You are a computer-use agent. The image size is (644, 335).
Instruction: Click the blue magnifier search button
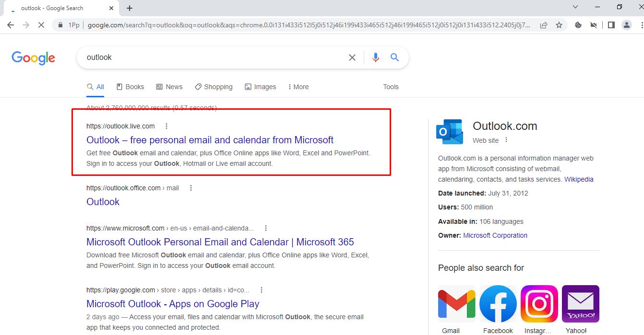[394, 58]
